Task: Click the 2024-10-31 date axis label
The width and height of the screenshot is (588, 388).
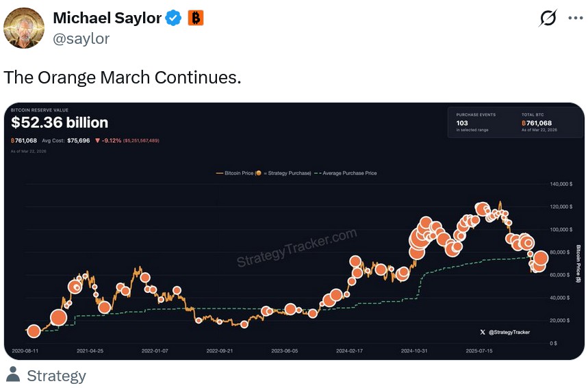Action: 414,350
